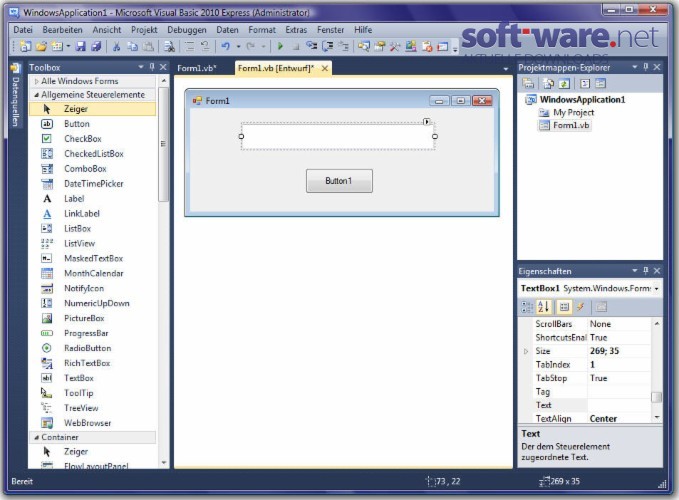
Task: Select My Project in the explorer
Action: point(573,113)
